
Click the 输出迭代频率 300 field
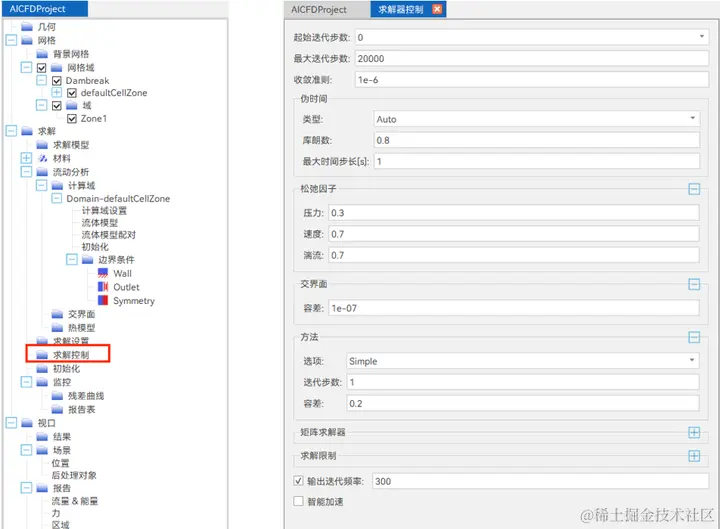[x=540, y=481]
